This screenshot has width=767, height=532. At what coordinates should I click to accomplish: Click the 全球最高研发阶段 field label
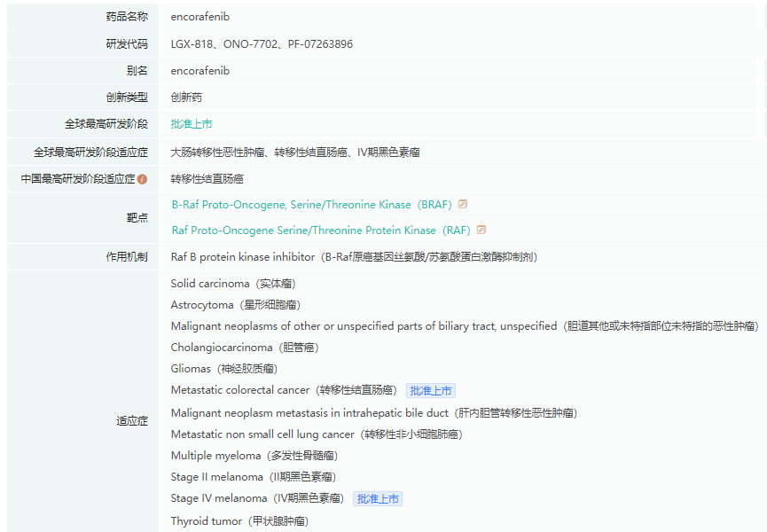(x=106, y=124)
